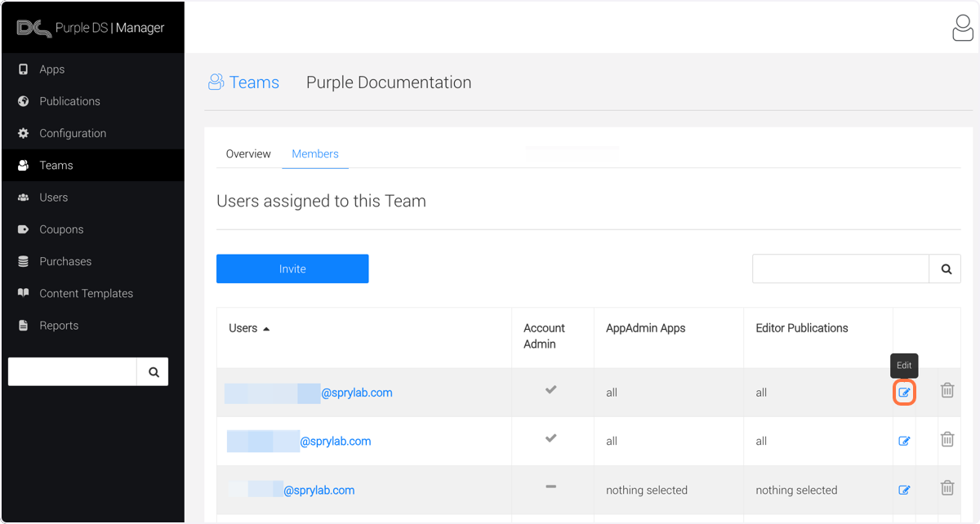This screenshot has width=980, height=524.
Task: Open first row @sprylab.com email link
Action: point(357,393)
